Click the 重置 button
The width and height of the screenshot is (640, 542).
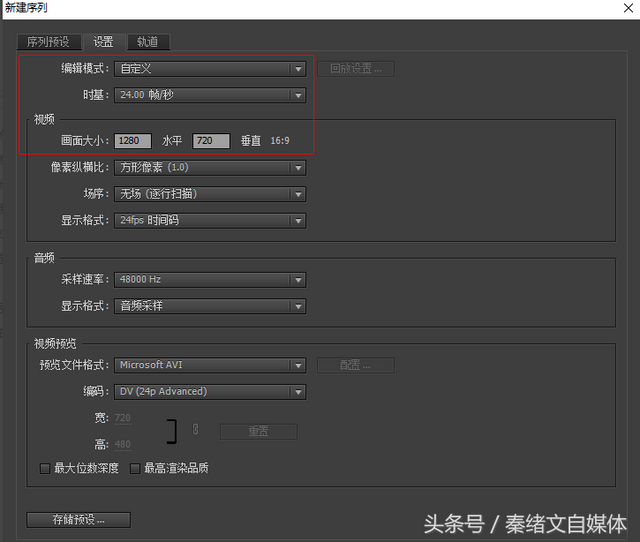click(259, 432)
